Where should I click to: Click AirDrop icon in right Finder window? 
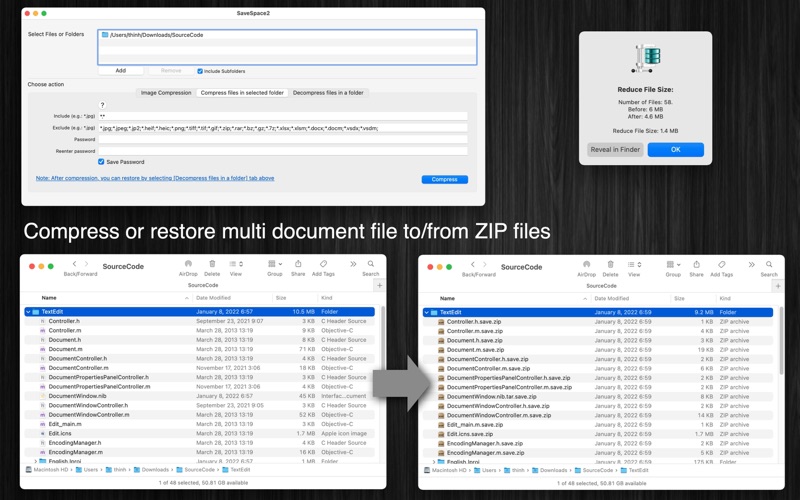(x=587, y=264)
